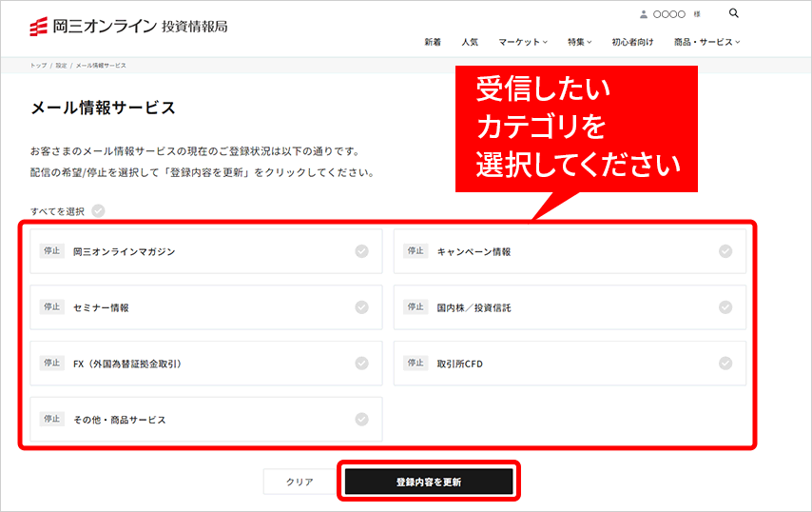Click the 国内株／投資信託 label
The width and height of the screenshot is (812, 512).
click(474, 307)
